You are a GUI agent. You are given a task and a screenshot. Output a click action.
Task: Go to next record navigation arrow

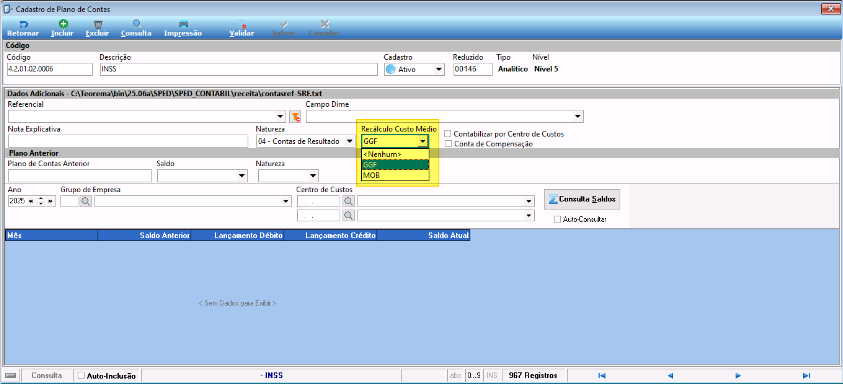click(738, 375)
